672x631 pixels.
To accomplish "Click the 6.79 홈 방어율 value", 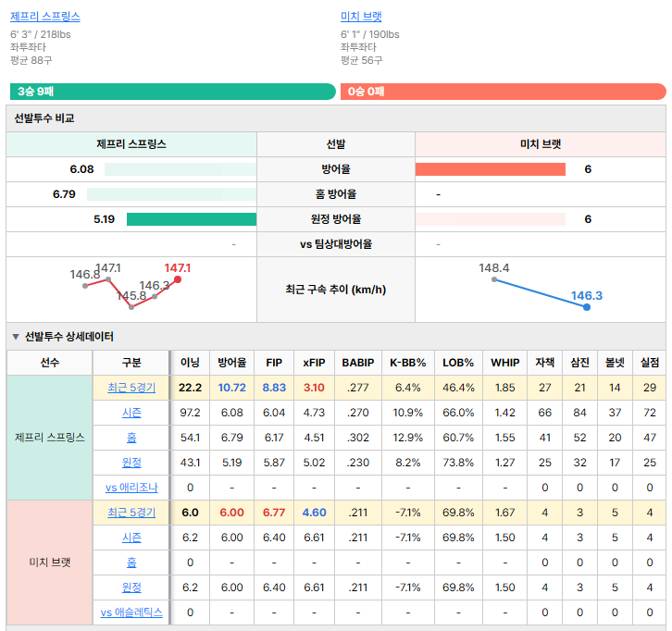I will tap(64, 194).
